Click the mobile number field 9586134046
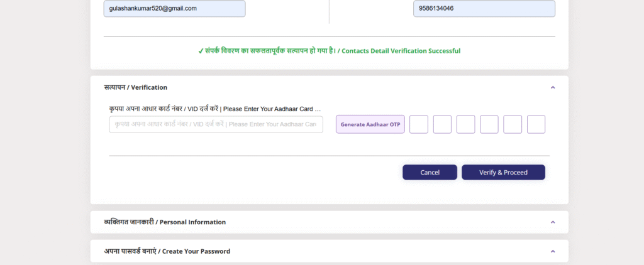The width and height of the screenshot is (644, 265). (x=484, y=9)
